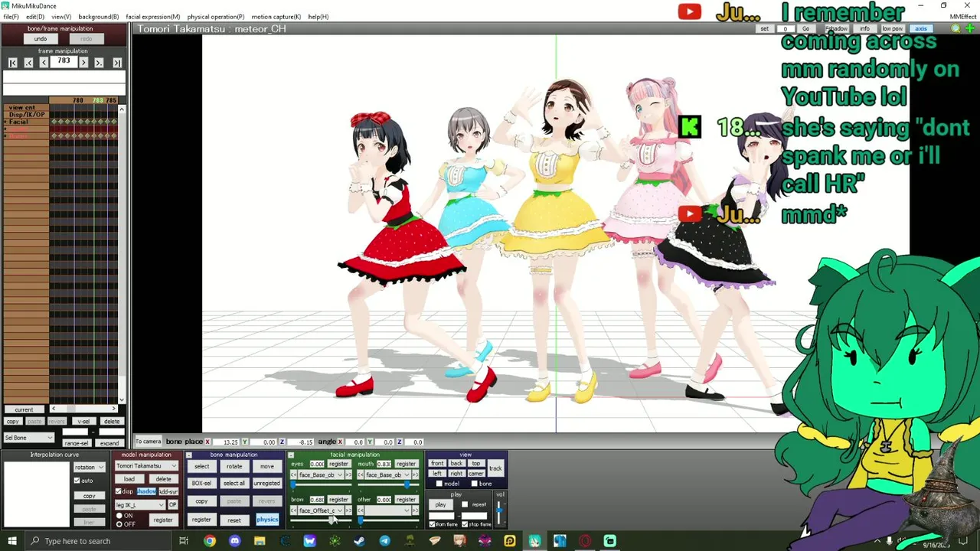
Task: Toggle the from flame checkbox
Action: coord(432,524)
